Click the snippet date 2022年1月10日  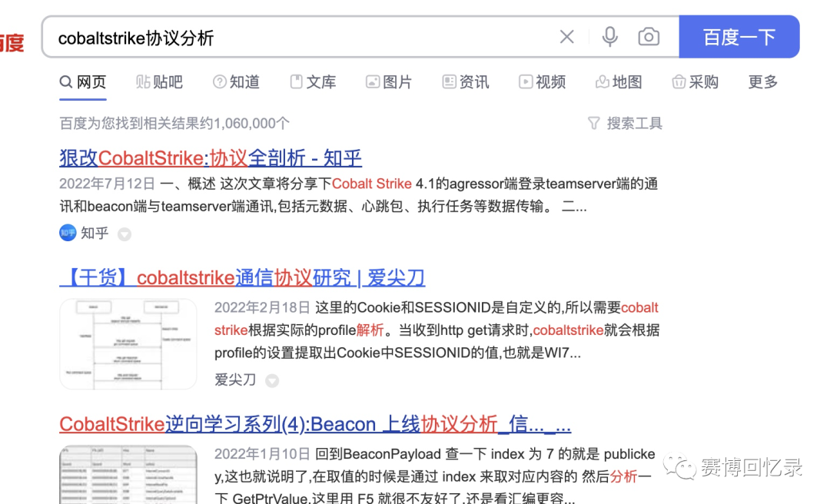[x=262, y=454]
